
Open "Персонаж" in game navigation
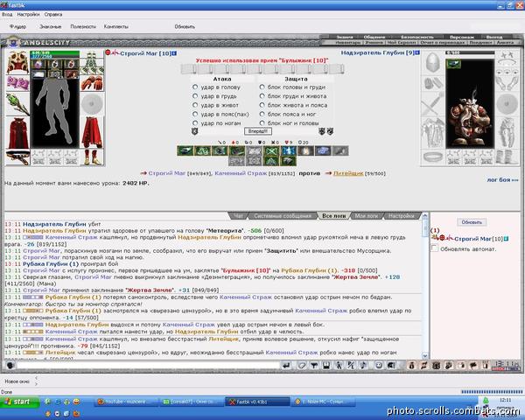[462, 37]
